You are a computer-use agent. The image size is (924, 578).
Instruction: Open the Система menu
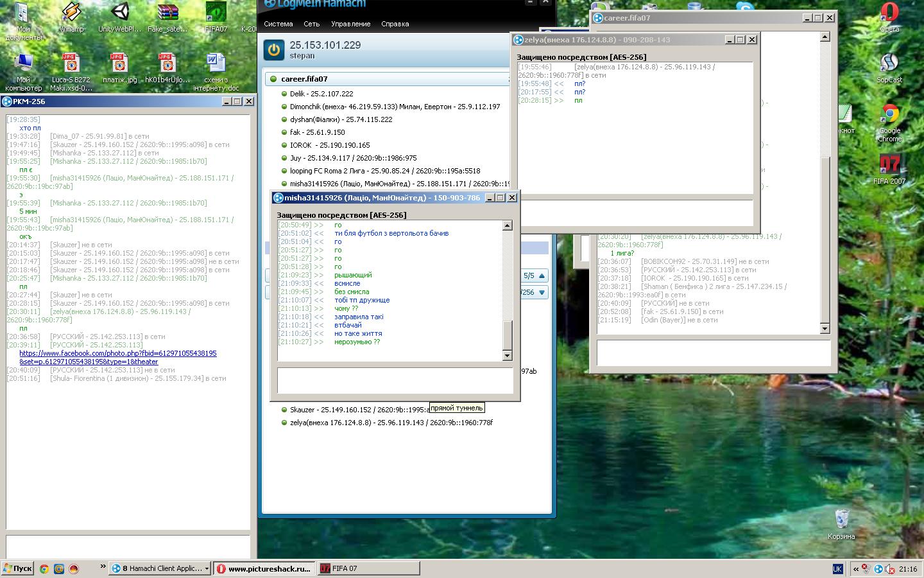[x=278, y=24]
